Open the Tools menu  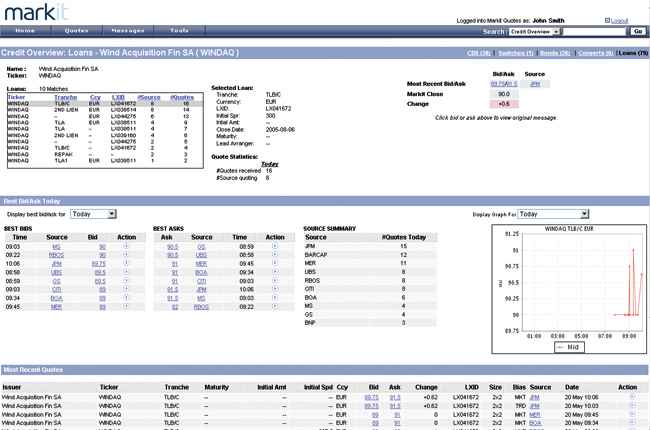click(179, 31)
